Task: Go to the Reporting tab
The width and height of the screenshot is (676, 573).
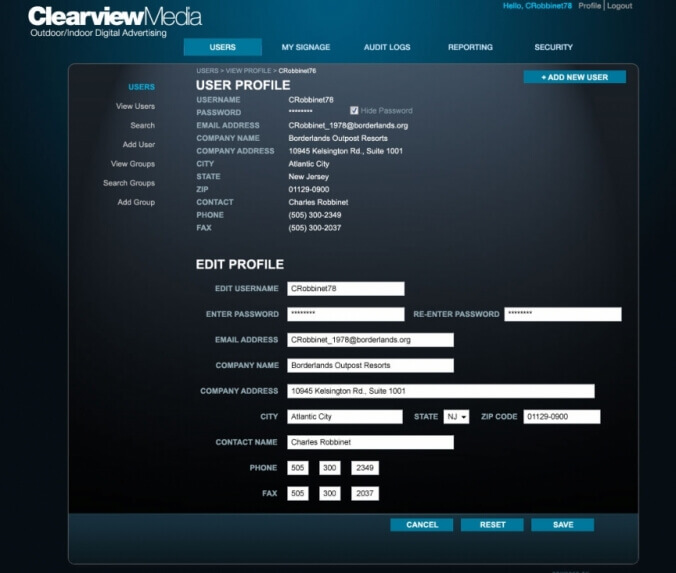Action: pos(470,47)
